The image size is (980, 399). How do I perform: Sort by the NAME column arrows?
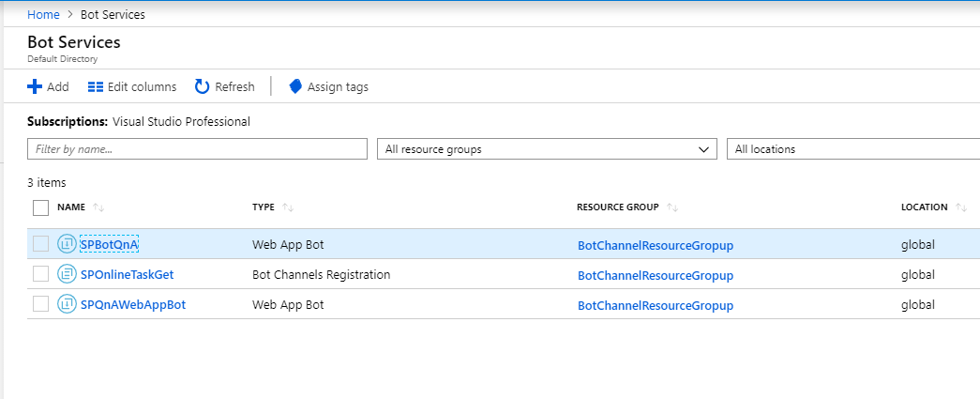pos(98,207)
